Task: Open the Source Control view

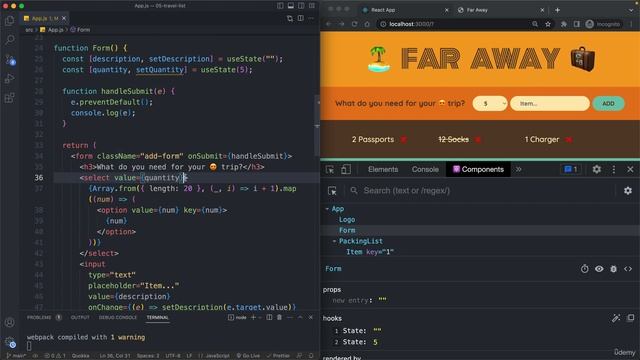Action: (x=10, y=60)
